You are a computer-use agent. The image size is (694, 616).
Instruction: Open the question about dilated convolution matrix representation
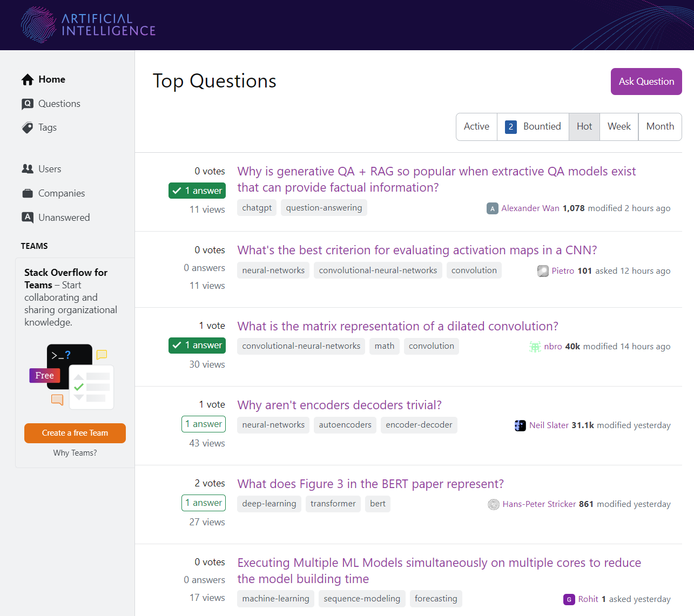398,326
